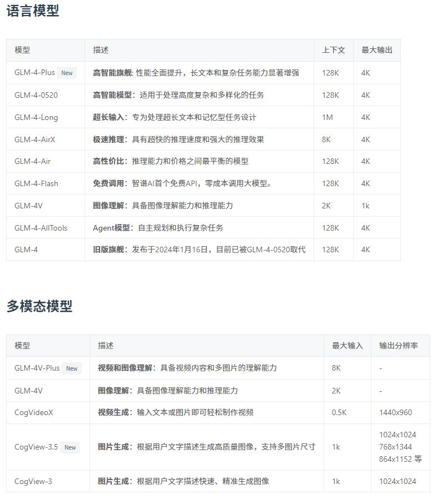Click the 1024x1024 resolution of CogView-3
Viewport: 437px width, 504px height.
click(x=398, y=482)
